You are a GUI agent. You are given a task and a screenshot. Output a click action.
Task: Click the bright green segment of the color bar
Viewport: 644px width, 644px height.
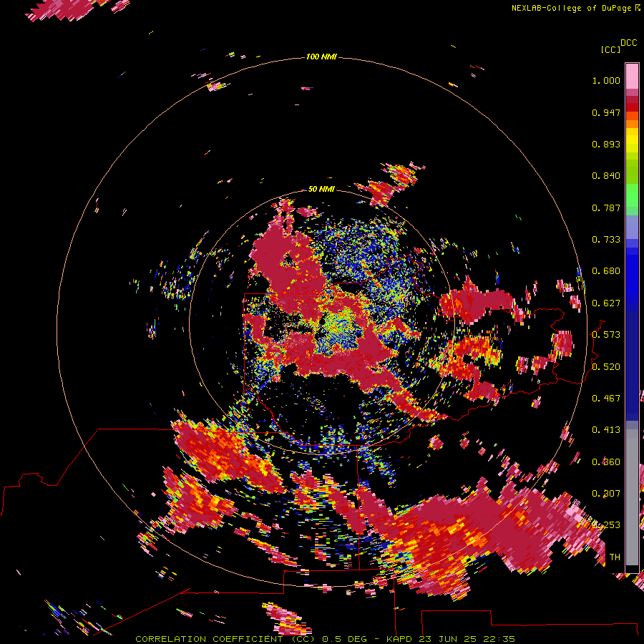[x=632, y=195]
